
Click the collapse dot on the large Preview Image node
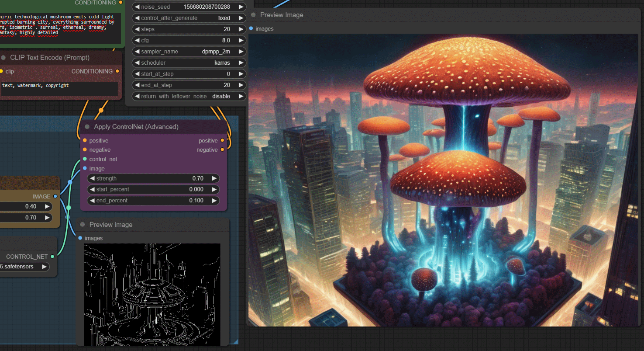pos(253,15)
